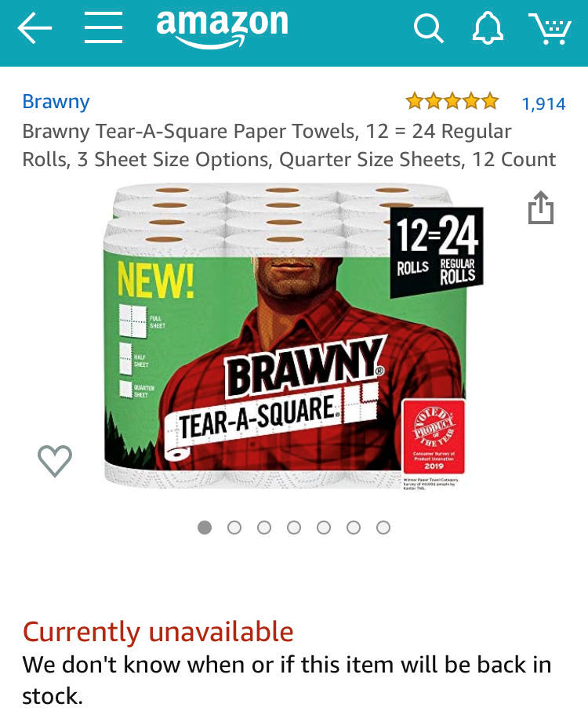588x718 pixels.
Task: Open search with magnifying glass icon
Action: pos(428,29)
